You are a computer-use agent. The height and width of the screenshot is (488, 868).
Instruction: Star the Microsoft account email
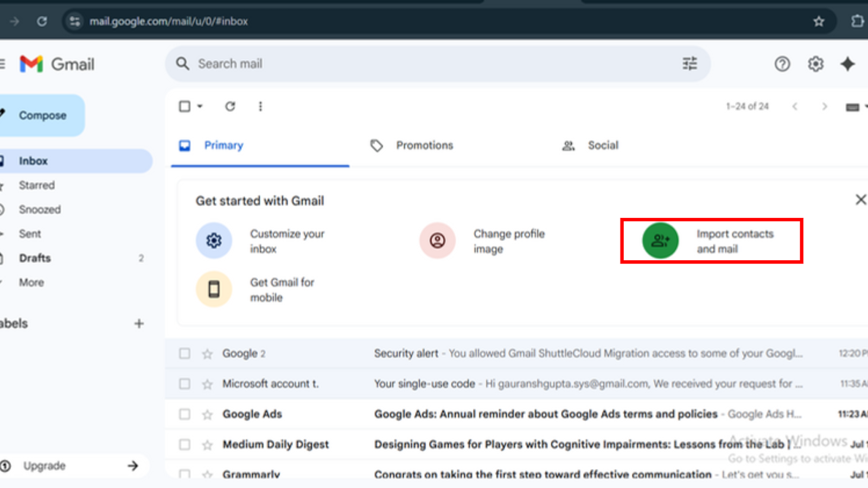click(207, 384)
